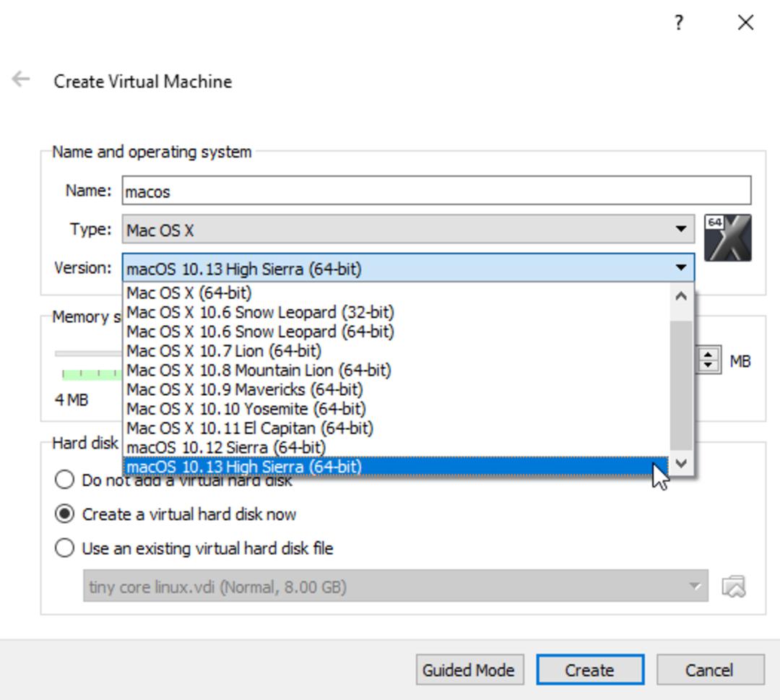Click the Cancel button
780x700 pixels.
click(x=711, y=670)
